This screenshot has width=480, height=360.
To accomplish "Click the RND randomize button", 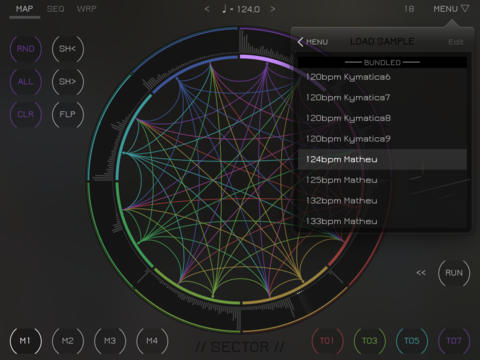I will [26, 49].
